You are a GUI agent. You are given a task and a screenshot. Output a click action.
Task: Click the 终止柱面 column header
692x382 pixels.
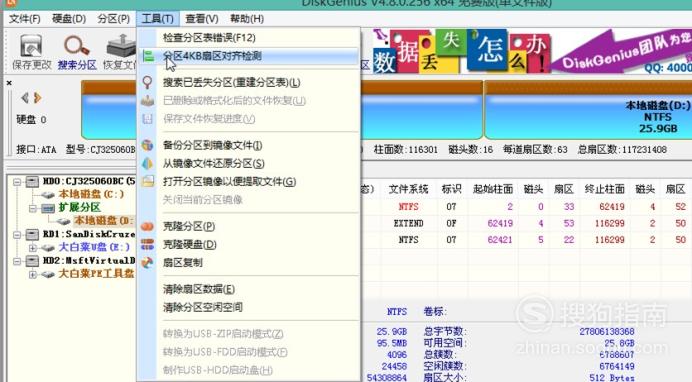click(605, 189)
